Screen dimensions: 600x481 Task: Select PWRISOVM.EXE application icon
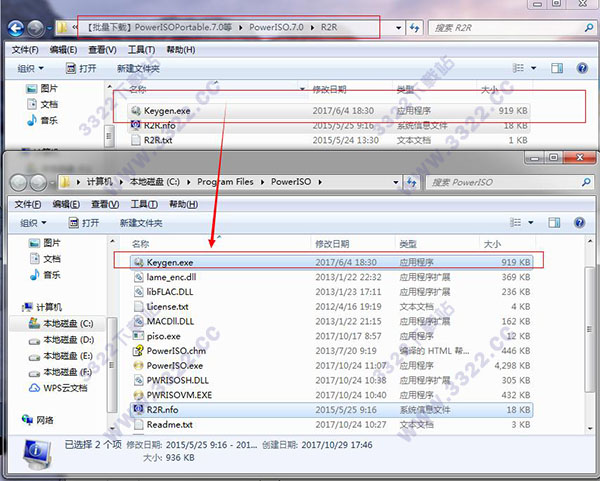pyautogui.click(x=138, y=395)
